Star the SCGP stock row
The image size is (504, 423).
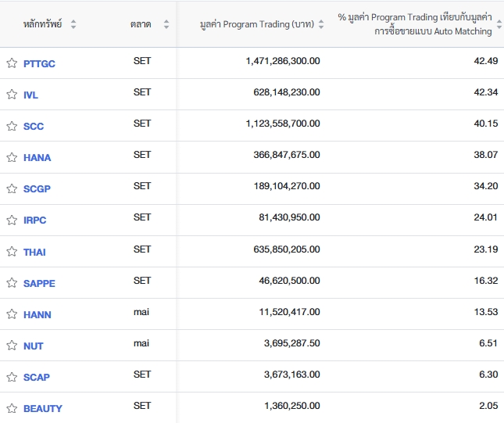coord(12,188)
